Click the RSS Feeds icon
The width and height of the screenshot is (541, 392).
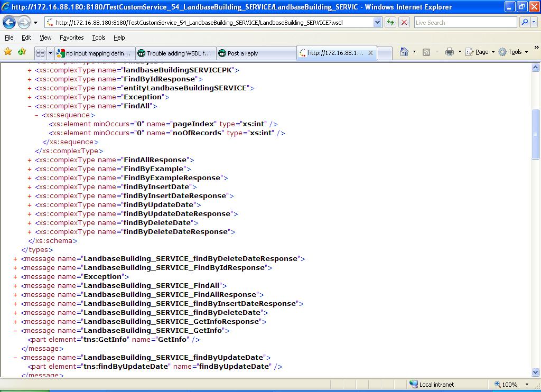pos(426,52)
